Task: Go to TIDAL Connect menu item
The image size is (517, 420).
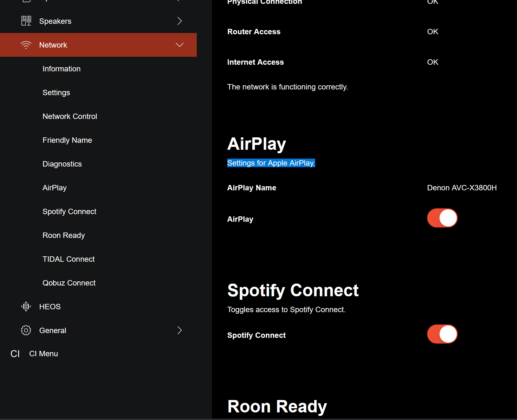Action: (69, 259)
